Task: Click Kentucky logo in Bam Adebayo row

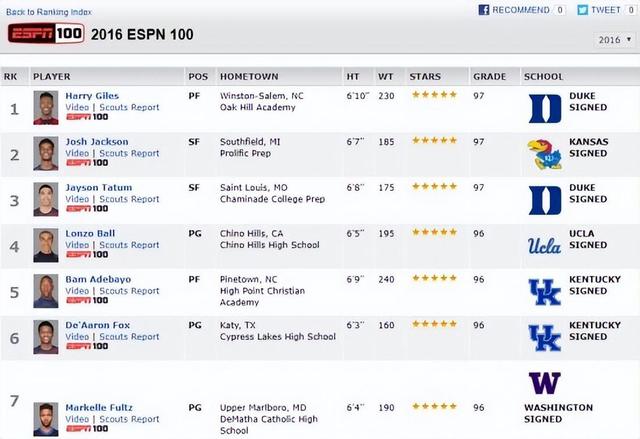Action: point(545,291)
